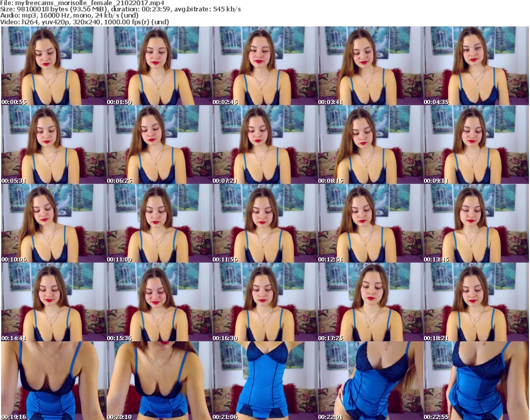Click the 'File:' name line in header

pos(82,3)
